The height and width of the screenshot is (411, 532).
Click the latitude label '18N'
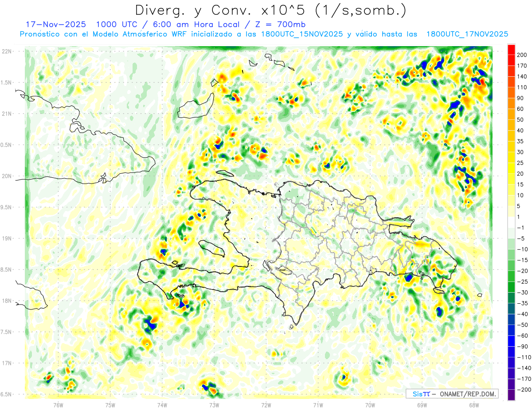[7, 301]
